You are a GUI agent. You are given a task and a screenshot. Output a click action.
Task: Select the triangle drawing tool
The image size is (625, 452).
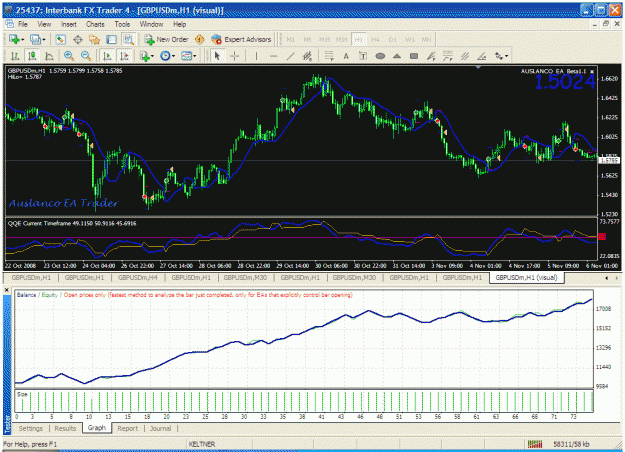click(397, 56)
